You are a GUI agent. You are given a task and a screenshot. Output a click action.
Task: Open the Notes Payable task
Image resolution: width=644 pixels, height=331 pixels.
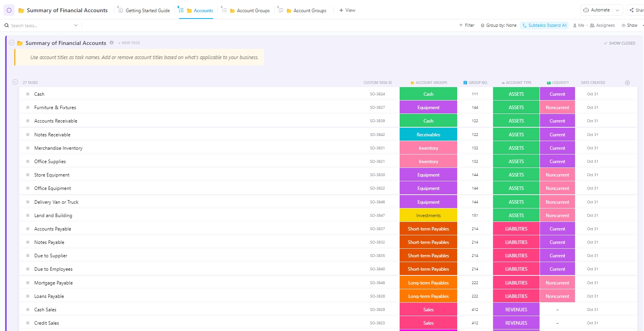(49, 242)
